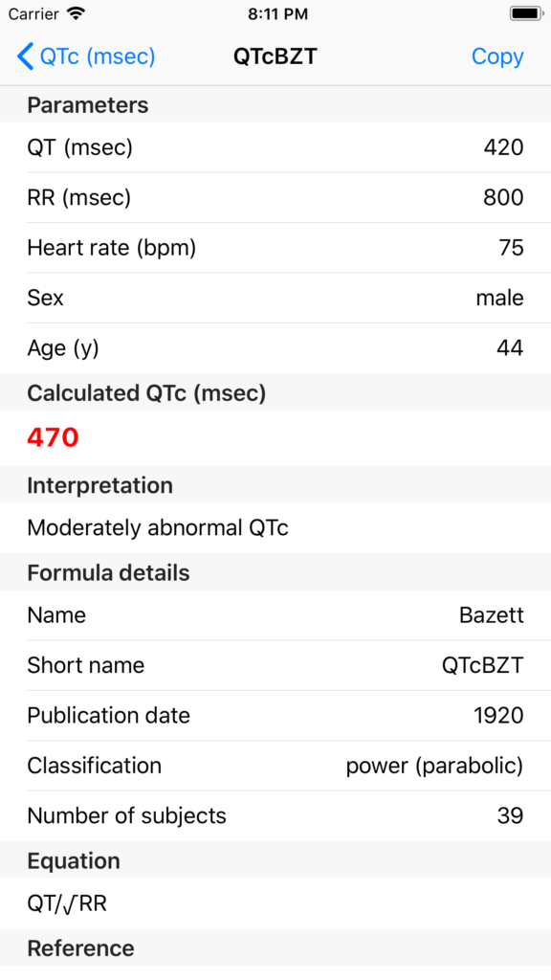Tap the red 470 calculated QTc value
Image resolution: width=551 pixels, height=980 pixels.
tap(53, 437)
